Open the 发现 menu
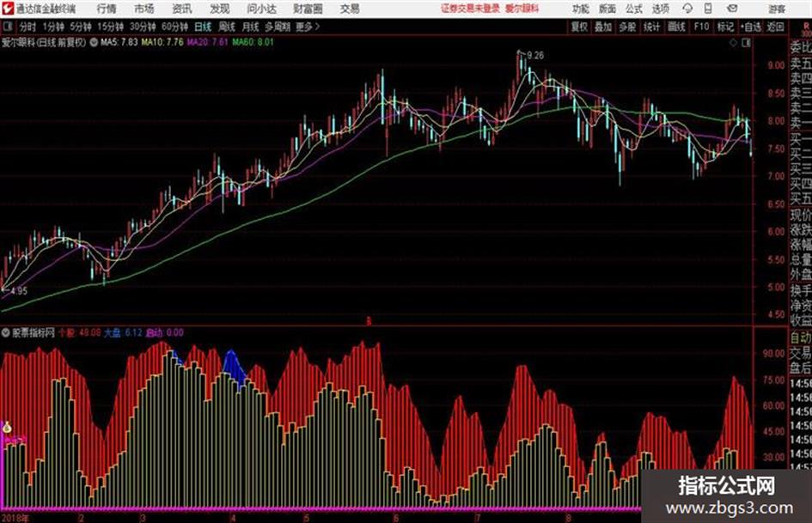The width and height of the screenshot is (812, 523). 220,9
